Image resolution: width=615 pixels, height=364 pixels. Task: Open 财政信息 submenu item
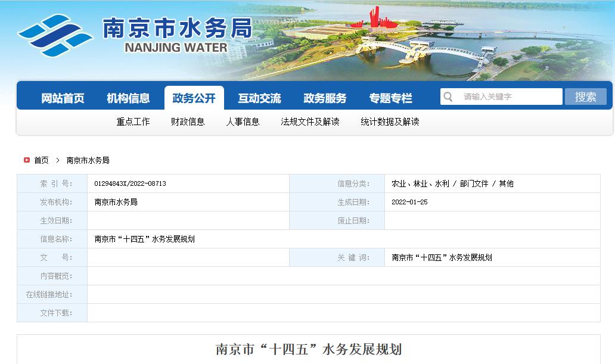[188, 122]
